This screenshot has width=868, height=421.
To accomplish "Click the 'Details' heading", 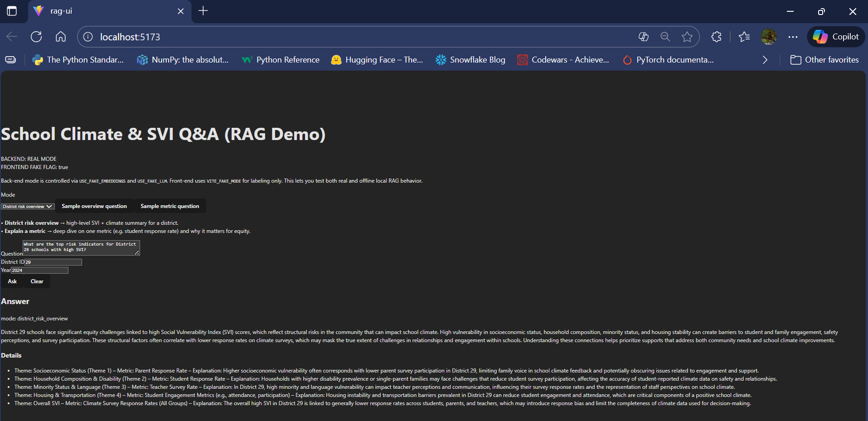I will pyautogui.click(x=11, y=355).
